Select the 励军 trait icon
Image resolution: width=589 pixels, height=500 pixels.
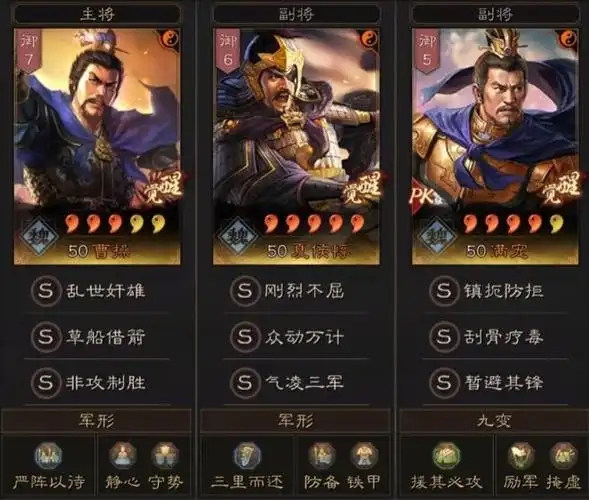point(521,455)
